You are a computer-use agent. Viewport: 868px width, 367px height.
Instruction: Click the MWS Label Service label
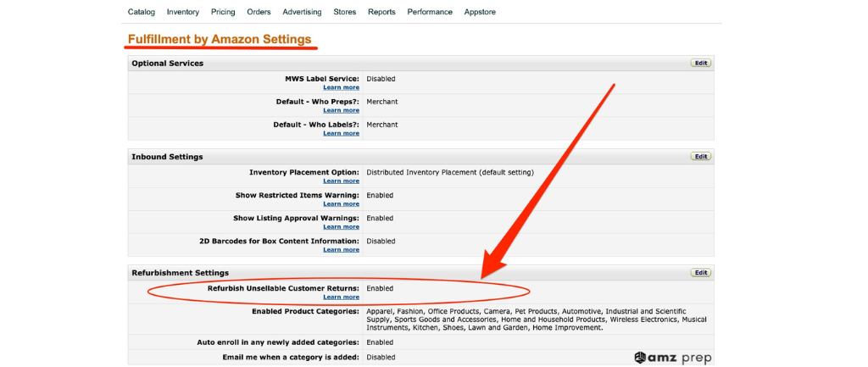pos(322,79)
